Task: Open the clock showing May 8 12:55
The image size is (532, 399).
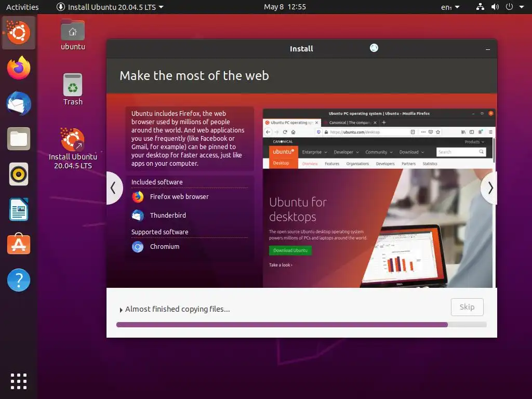Action: tap(285, 7)
